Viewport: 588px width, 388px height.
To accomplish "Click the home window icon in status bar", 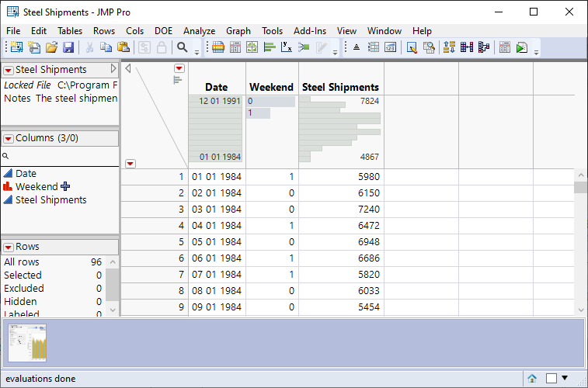I will click(x=532, y=379).
